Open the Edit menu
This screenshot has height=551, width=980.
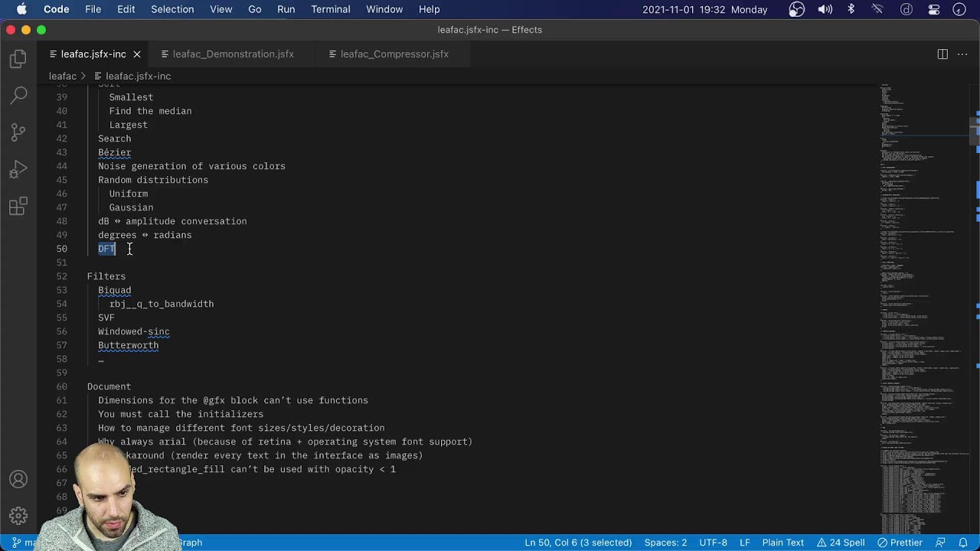tap(126, 9)
